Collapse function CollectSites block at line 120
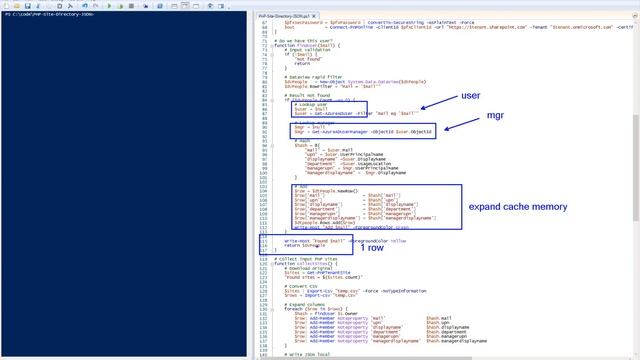This screenshot has width=640, height=360. (x=272, y=264)
